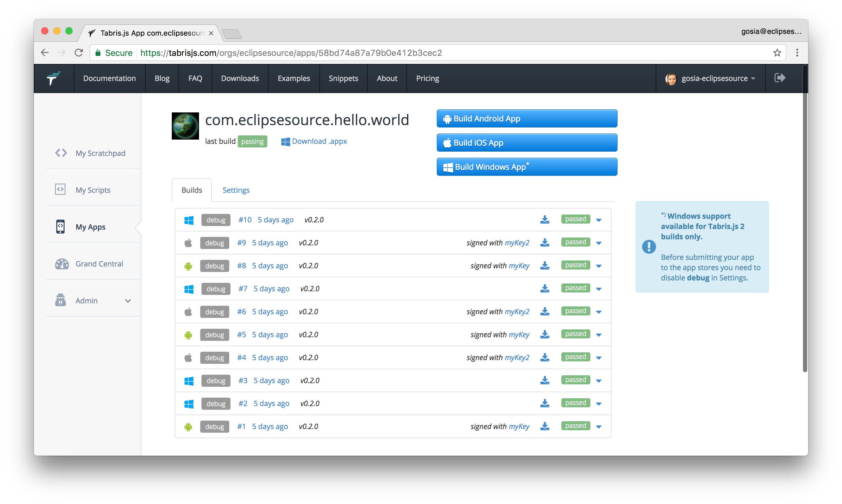Image resolution: width=842 pixels, height=504 pixels.
Task: Expand build #4 details arrow
Action: 599,358
